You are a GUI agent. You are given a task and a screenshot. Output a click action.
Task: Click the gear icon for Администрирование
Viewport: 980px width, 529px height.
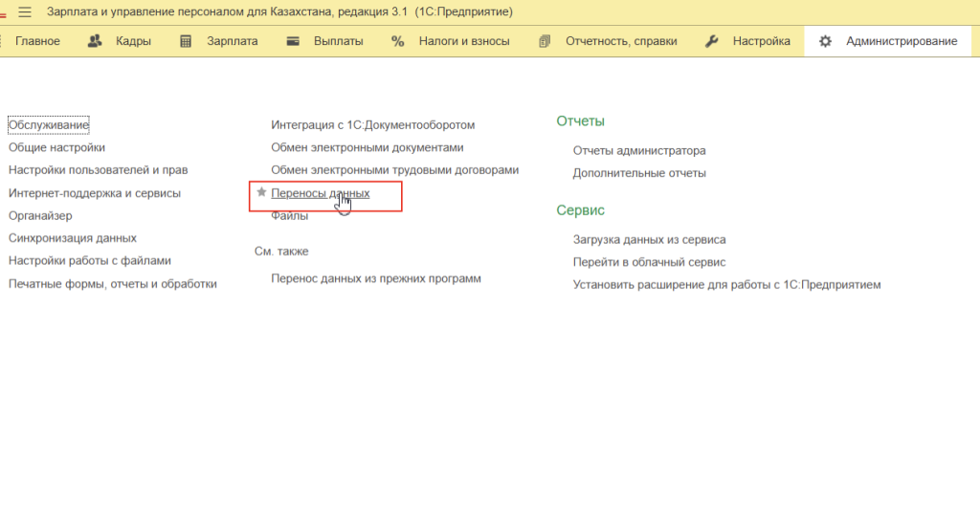(x=825, y=41)
